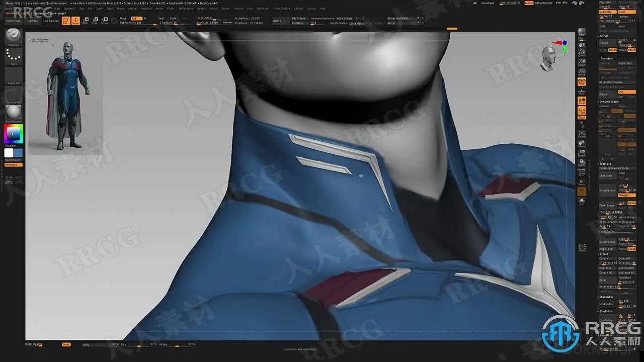Click the Rotate canvas navigation icon

point(582,163)
